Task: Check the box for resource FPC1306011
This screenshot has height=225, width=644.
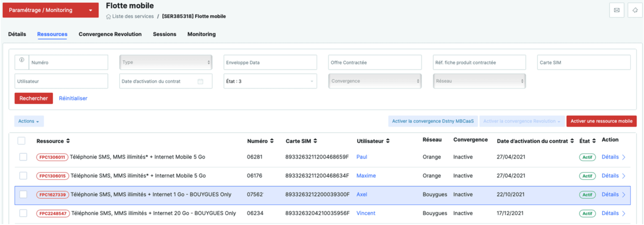Action: pyautogui.click(x=23, y=157)
